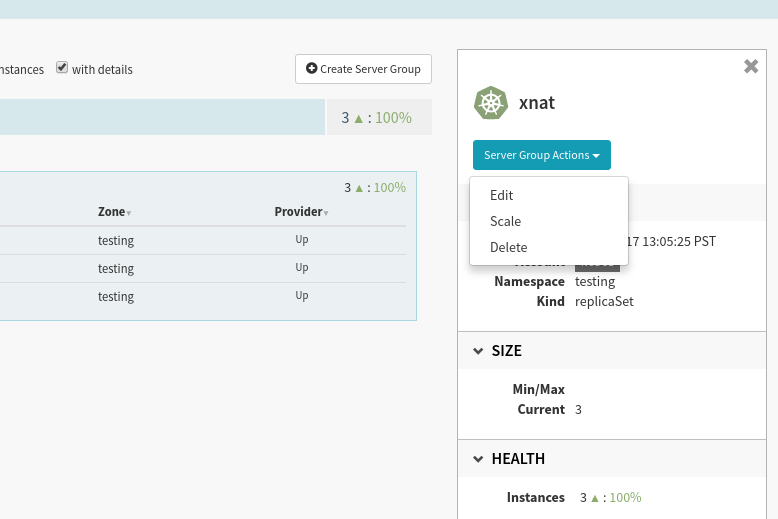Open Server Group Actions dropdown
The image size is (778, 519).
[x=541, y=155]
